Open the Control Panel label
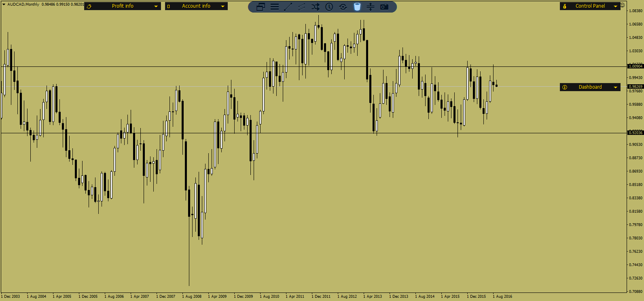 [x=590, y=6]
